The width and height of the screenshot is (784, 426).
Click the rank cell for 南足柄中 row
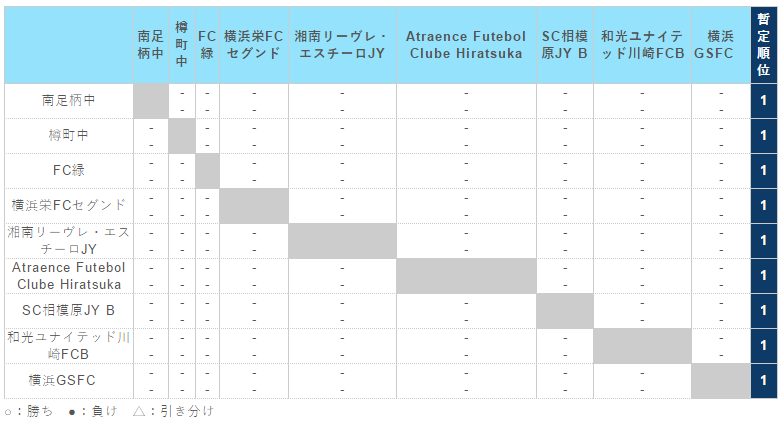click(763, 100)
